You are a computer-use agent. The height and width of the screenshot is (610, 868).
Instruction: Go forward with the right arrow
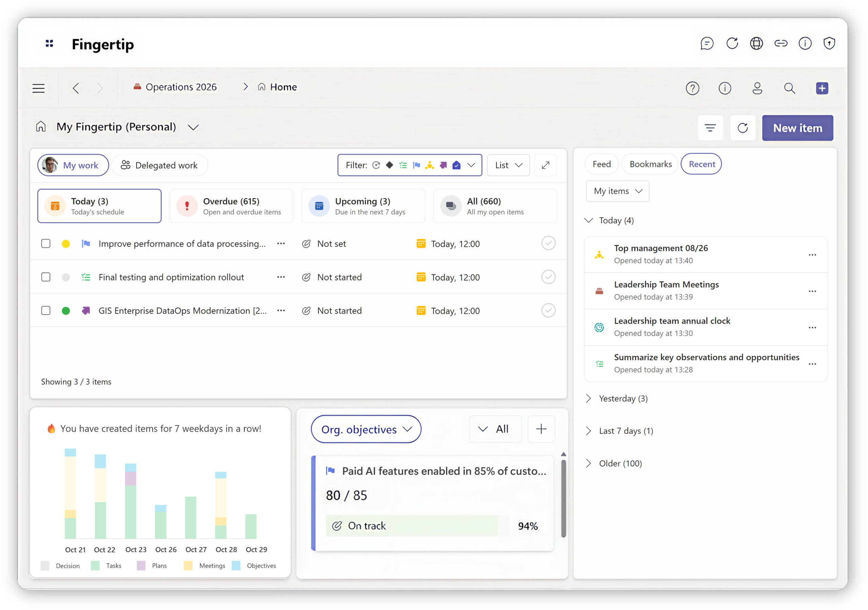click(100, 88)
